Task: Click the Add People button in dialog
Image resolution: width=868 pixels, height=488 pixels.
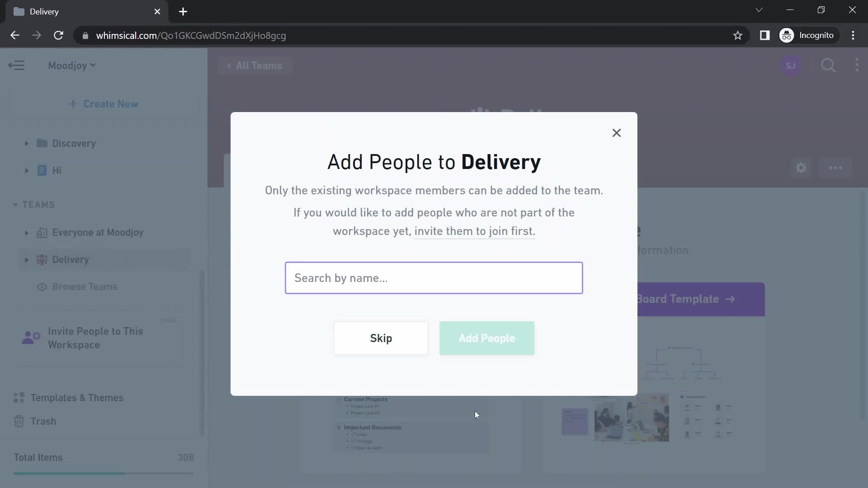Action: click(x=486, y=338)
